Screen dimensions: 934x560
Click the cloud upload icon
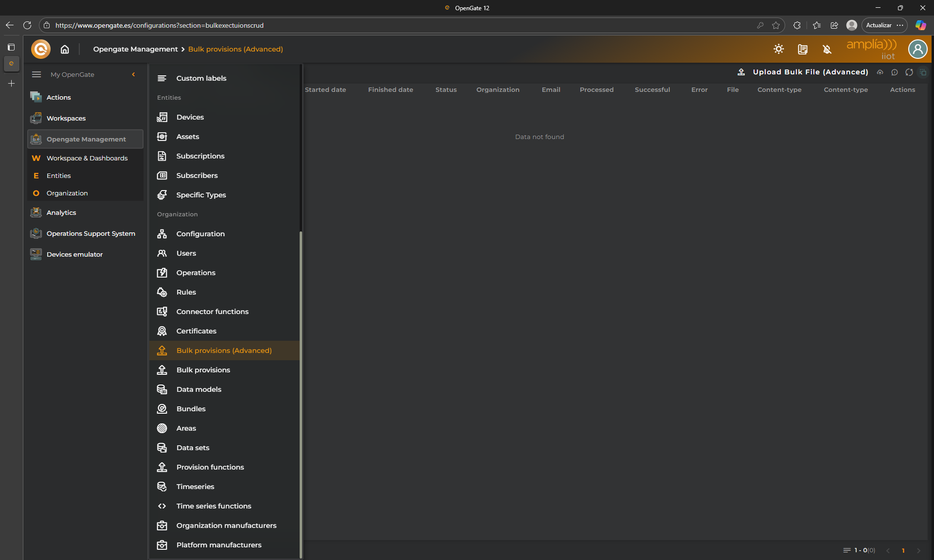pos(880,72)
